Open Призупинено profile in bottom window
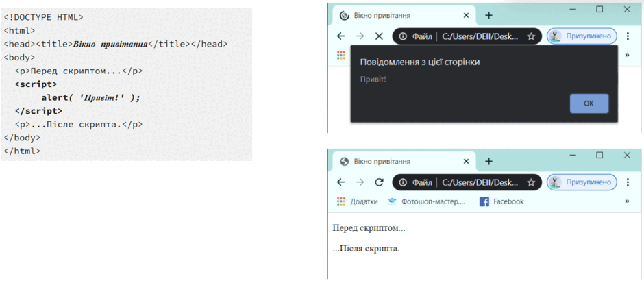 [x=582, y=182]
